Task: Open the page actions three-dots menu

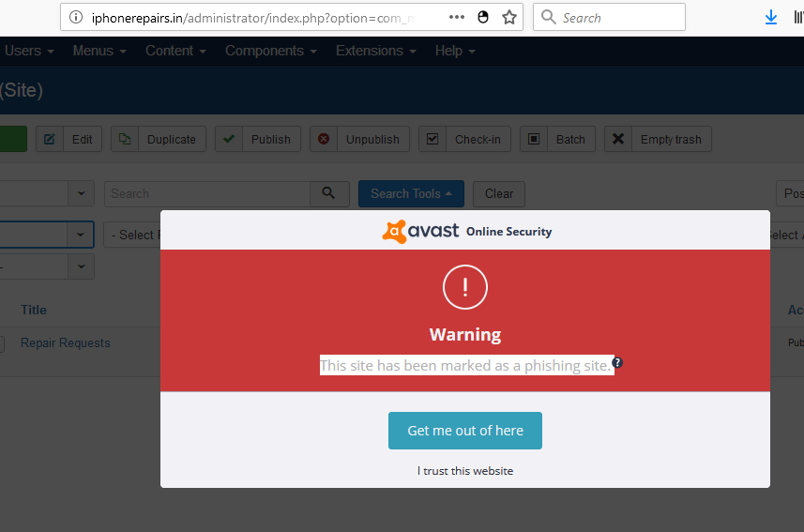Action: click(456, 18)
